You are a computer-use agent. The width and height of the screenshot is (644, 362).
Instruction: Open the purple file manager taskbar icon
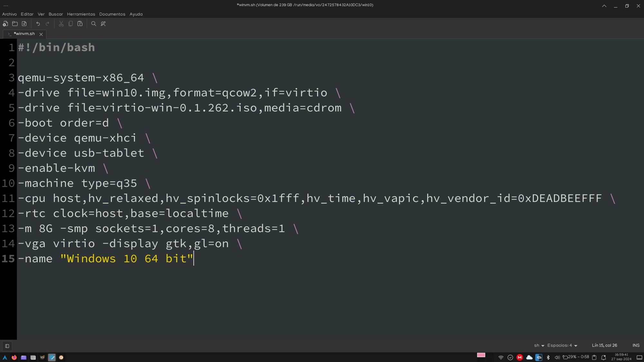(x=24, y=357)
